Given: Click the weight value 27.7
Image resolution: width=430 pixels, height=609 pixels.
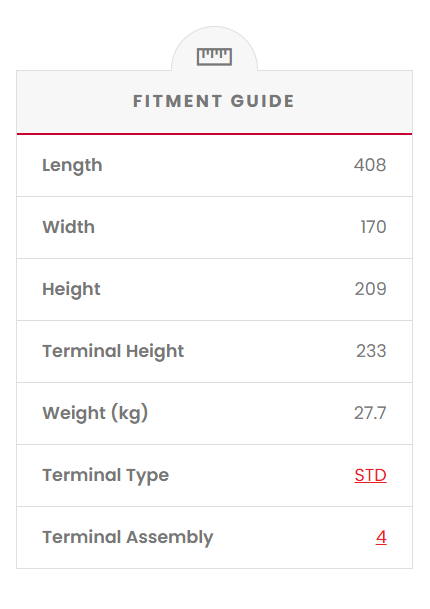Looking at the screenshot, I should (x=370, y=413).
